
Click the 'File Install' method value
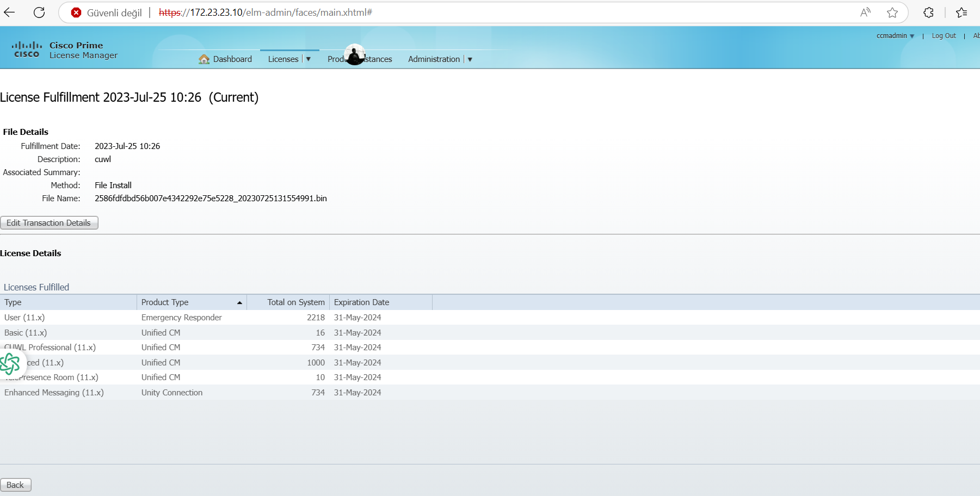(113, 185)
